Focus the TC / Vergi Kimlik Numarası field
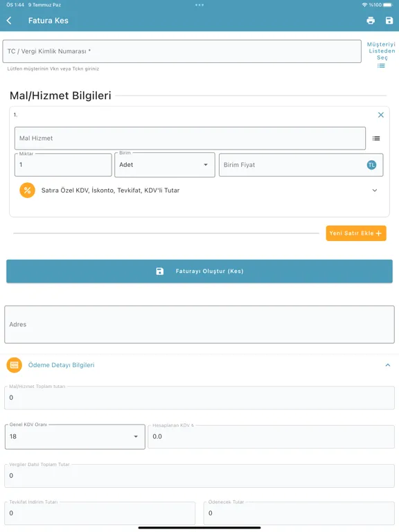The height and width of the screenshot is (532, 399). tap(182, 51)
